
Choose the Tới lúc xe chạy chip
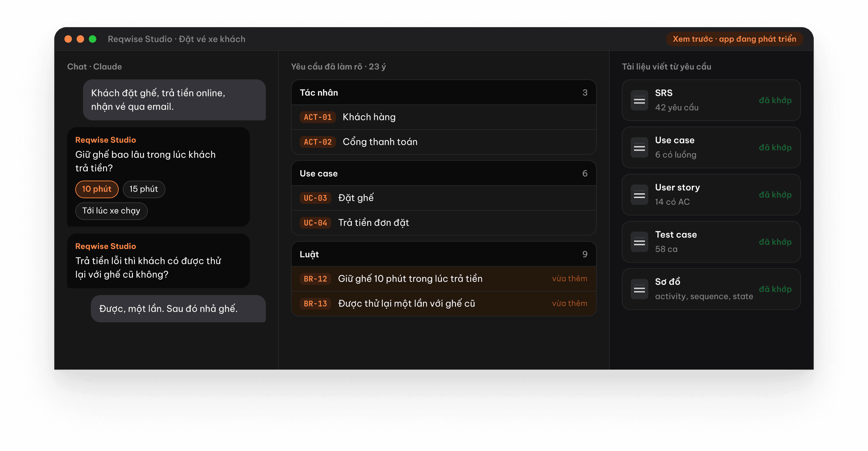pos(111,211)
